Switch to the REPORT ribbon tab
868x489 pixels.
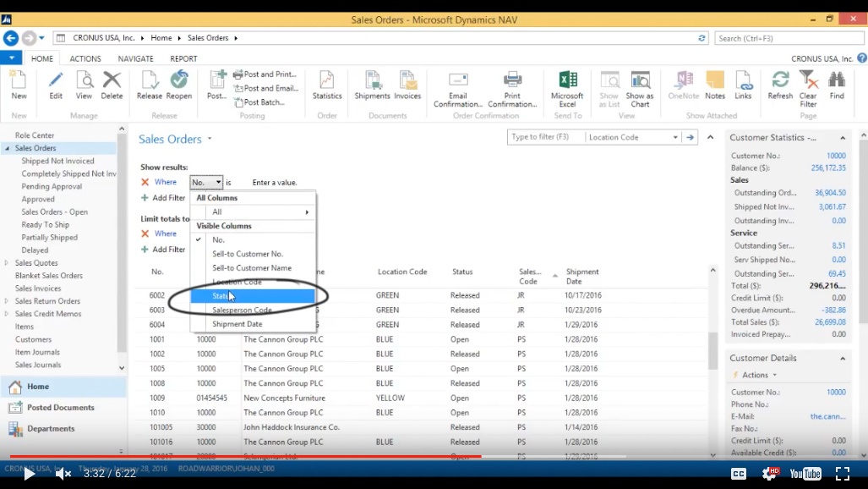pos(183,58)
